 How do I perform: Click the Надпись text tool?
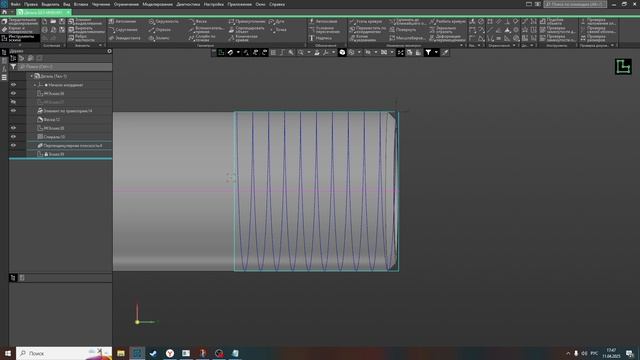[320, 38]
